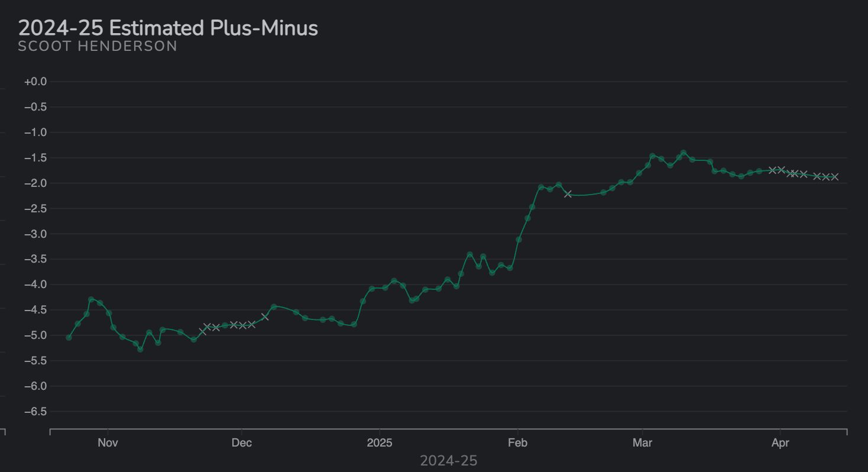Select the first data point of the season

point(69,338)
